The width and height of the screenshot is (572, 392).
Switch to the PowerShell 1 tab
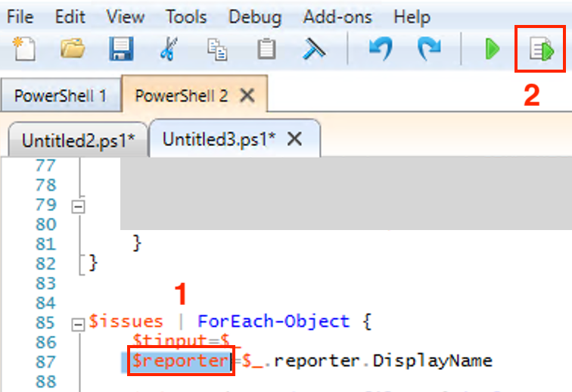coord(61,96)
